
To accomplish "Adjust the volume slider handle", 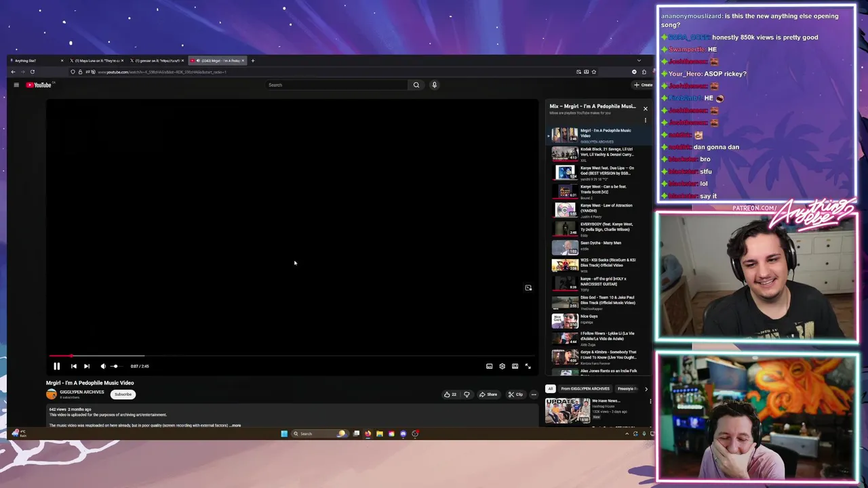I will click(115, 366).
